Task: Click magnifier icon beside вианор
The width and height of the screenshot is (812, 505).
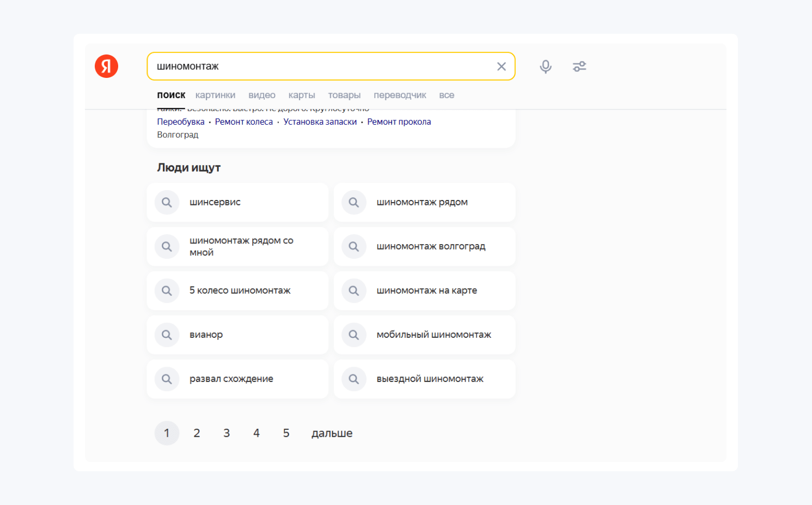Action: [167, 335]
